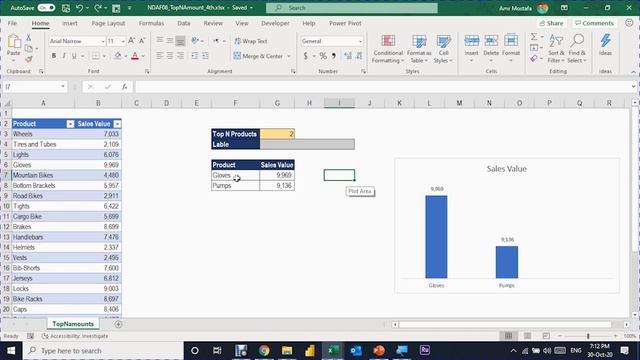Apply the fill color bucket

click(118, 56)
